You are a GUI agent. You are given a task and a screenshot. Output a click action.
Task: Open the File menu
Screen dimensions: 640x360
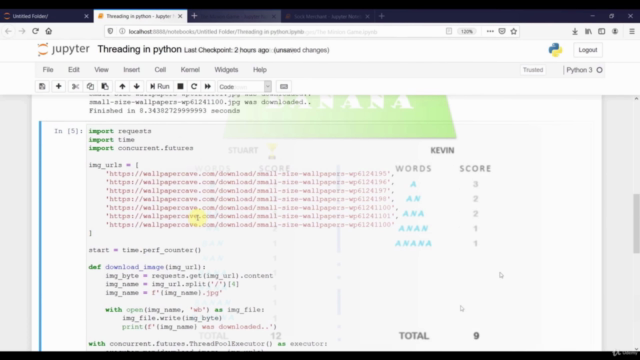click(x=48, y=70)
